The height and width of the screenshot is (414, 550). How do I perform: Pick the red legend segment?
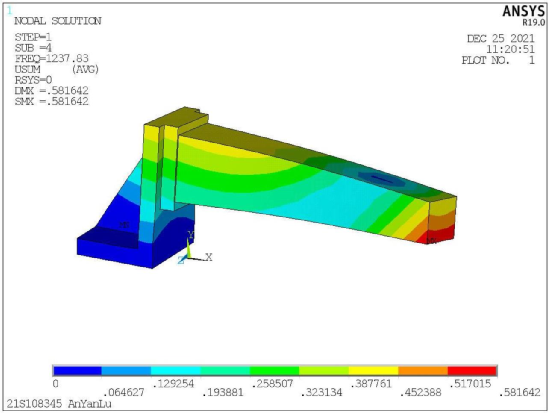472,371
